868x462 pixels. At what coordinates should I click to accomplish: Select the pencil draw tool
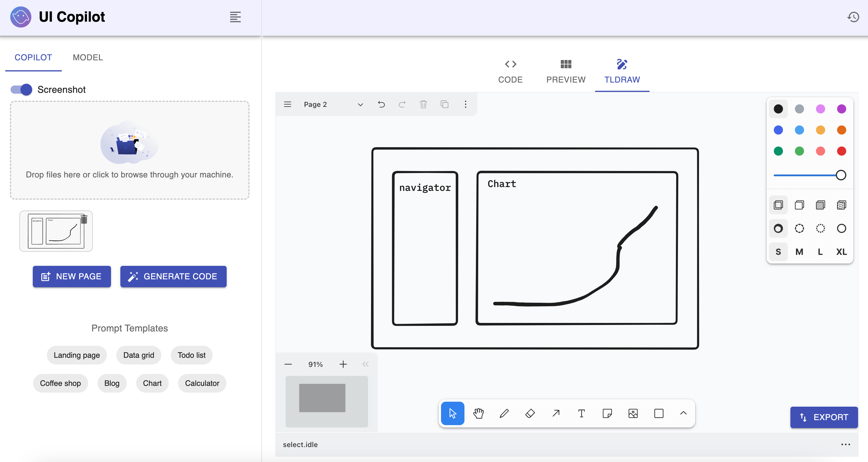(x=504, y=413)
